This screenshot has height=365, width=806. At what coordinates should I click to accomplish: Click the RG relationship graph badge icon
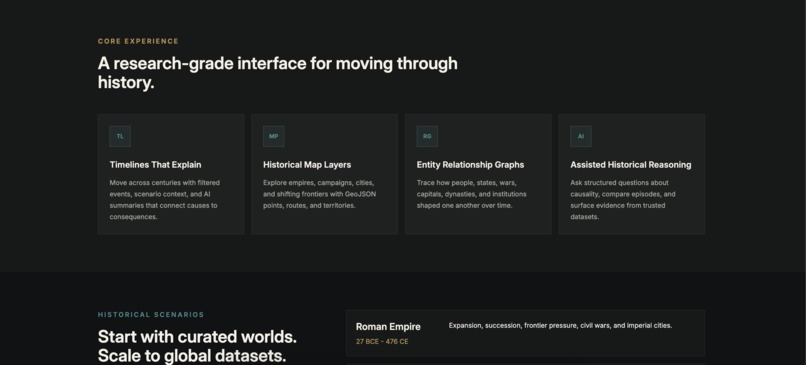point(427,136)
